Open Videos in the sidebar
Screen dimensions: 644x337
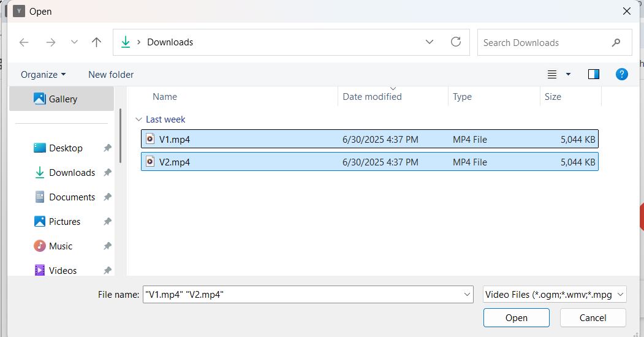pyautogui.click(x=63, y=270)
